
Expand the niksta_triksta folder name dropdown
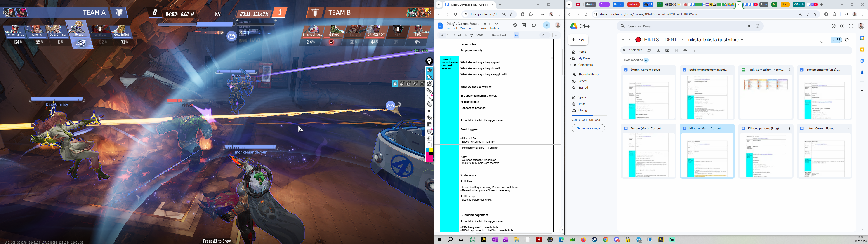[742, 40]
